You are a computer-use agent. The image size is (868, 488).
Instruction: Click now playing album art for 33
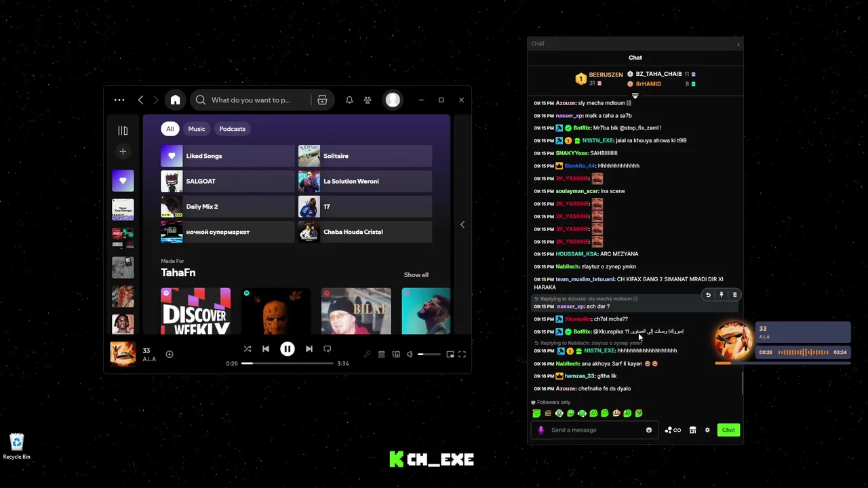point(123,354)
